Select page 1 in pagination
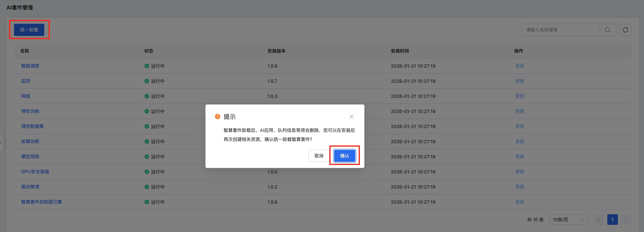644x232 pixels. 612,220
